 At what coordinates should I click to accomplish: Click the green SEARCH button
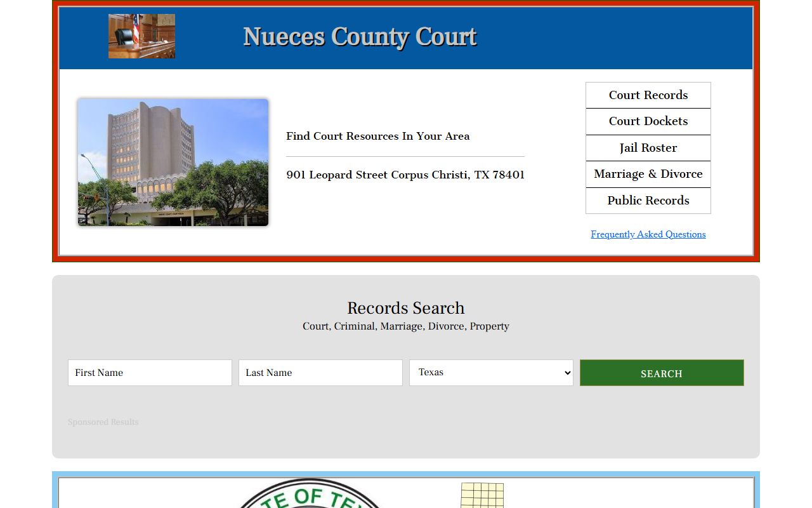click(x=662, y=373)
